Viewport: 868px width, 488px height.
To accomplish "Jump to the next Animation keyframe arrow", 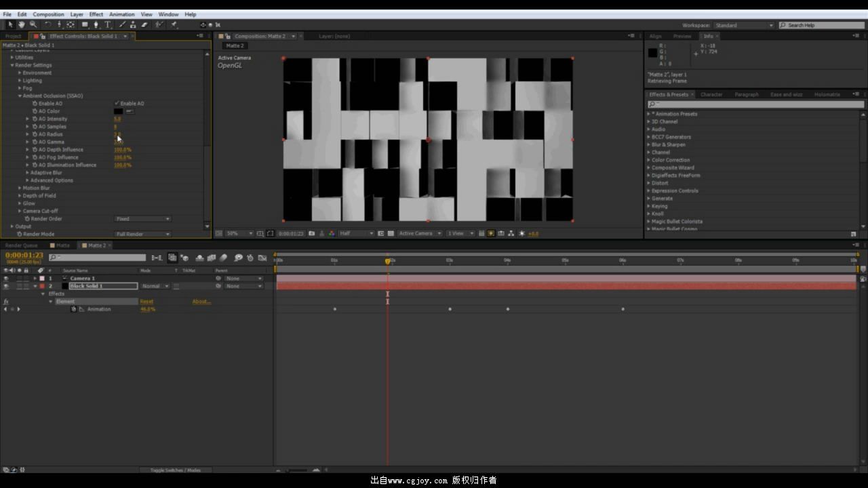I will click(18, 309).
